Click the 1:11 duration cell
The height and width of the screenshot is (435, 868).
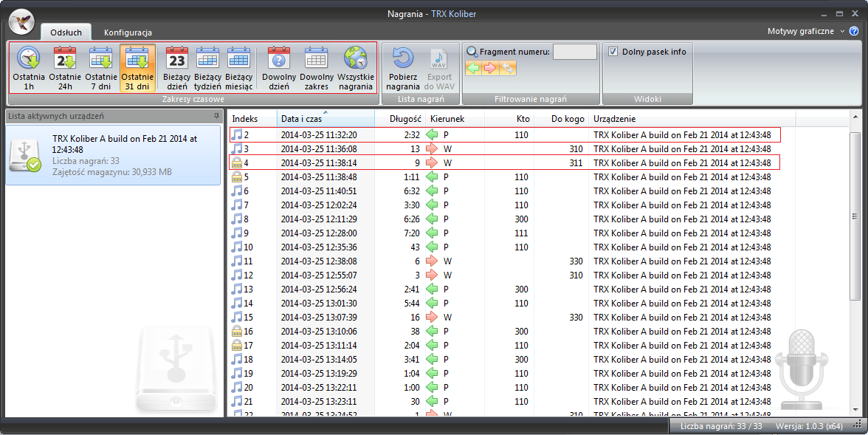tap(411, 177)
